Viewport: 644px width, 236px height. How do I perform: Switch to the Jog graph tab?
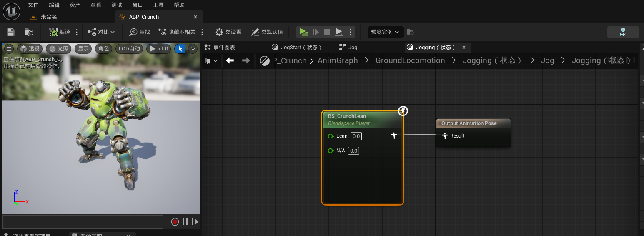click(x=348, y=48)
